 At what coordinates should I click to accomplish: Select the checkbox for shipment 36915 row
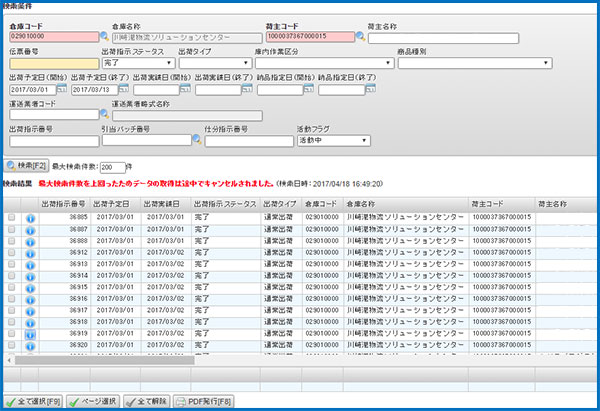click(11, 288)
